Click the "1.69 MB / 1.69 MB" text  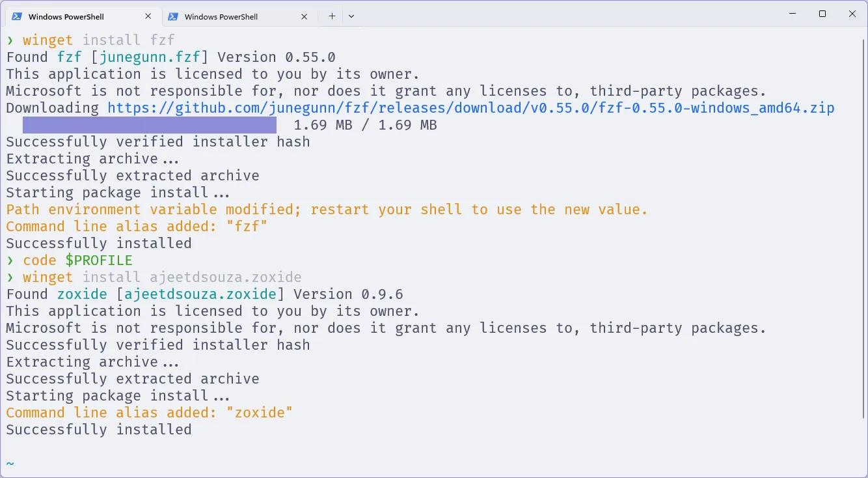click(366, 125)
